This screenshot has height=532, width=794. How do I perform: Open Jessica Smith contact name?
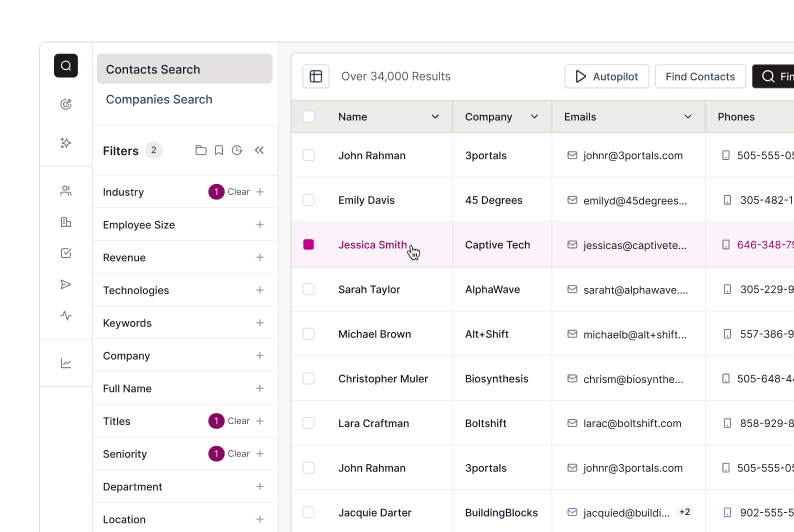[x=372, y=244]
